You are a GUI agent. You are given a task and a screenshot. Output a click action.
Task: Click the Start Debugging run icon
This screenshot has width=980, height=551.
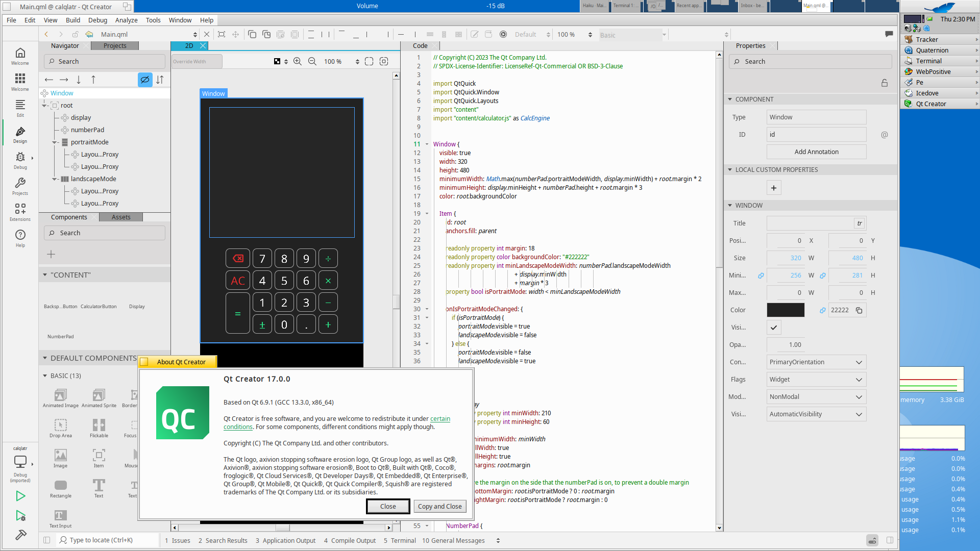point(20,516)
